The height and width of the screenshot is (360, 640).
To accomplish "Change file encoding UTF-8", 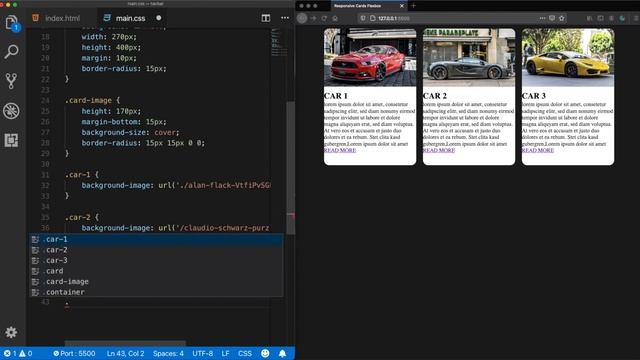I will coord(202,353).
